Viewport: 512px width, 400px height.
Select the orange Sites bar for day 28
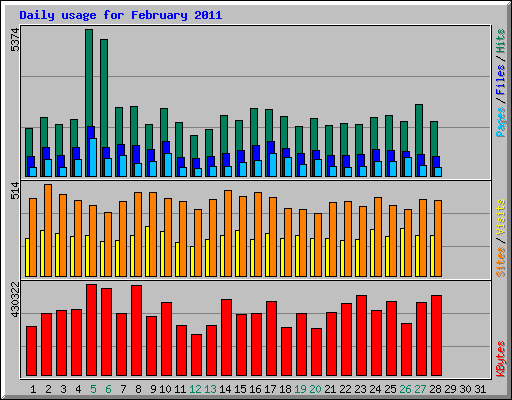coord(438,238)
